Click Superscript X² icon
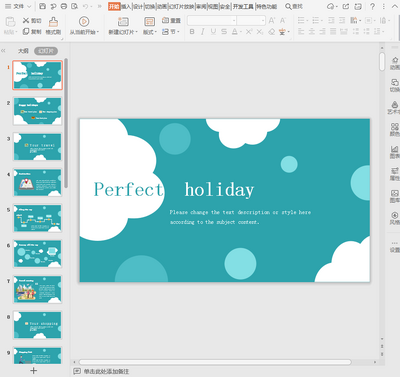 click(249, 32)
